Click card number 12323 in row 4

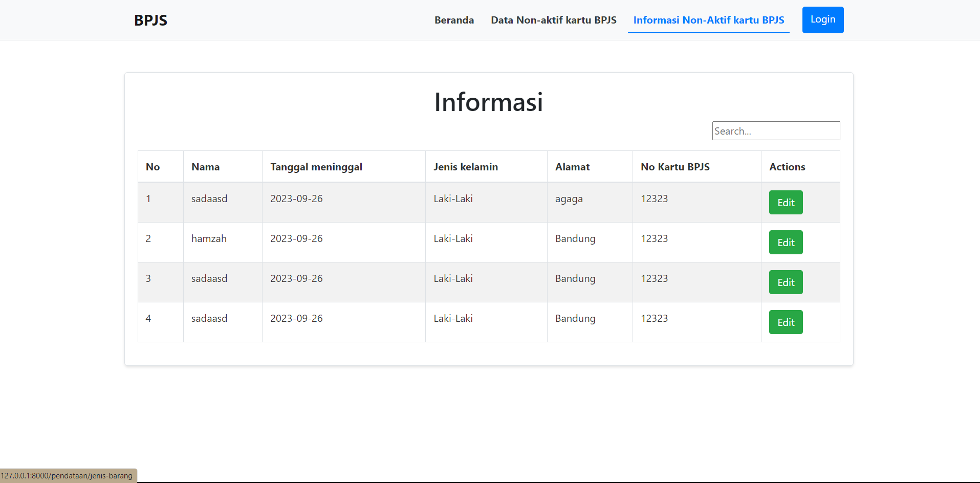(654, 318)
